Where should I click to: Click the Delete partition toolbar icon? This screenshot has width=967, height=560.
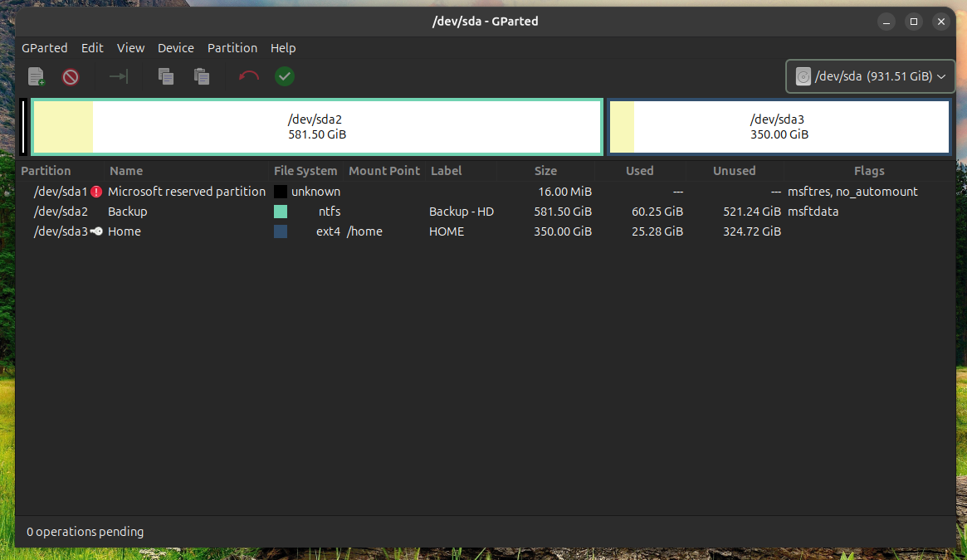tap(71, 77)
